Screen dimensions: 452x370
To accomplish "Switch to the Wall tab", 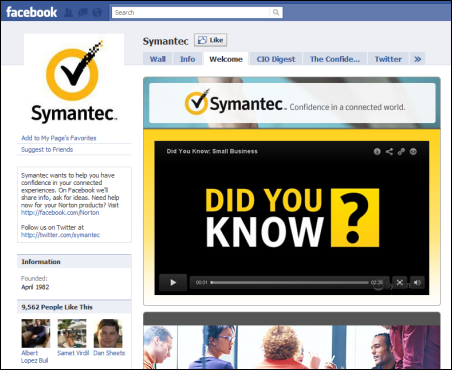I will (157, 59).
